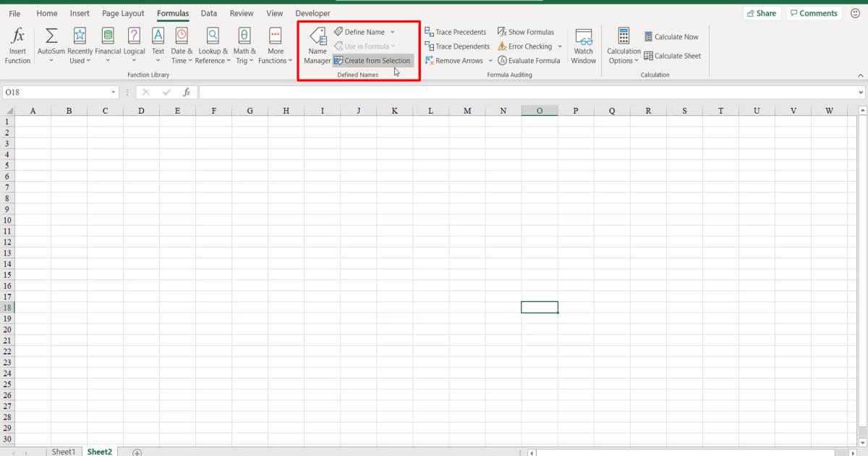Viewport: 868px width, 456px height.
Task: Click Trace Precedents
Action: pos(455,31)
